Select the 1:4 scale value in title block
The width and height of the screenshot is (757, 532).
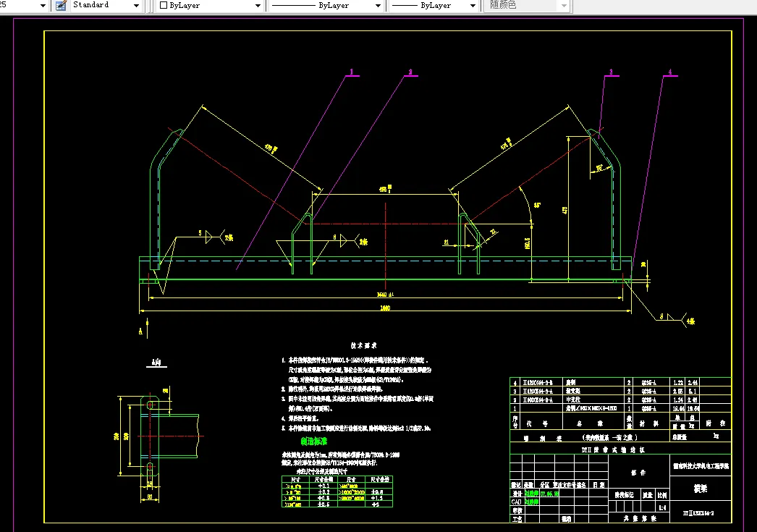pyautogui.click(x=663, y=507)
